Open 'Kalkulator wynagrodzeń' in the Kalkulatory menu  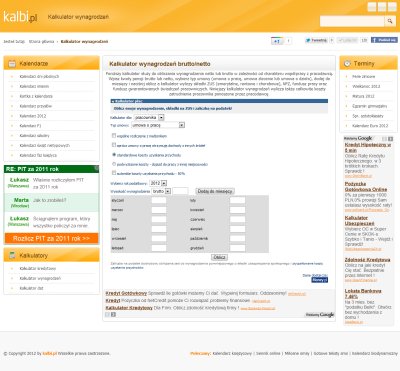click(x=40, y=278)
